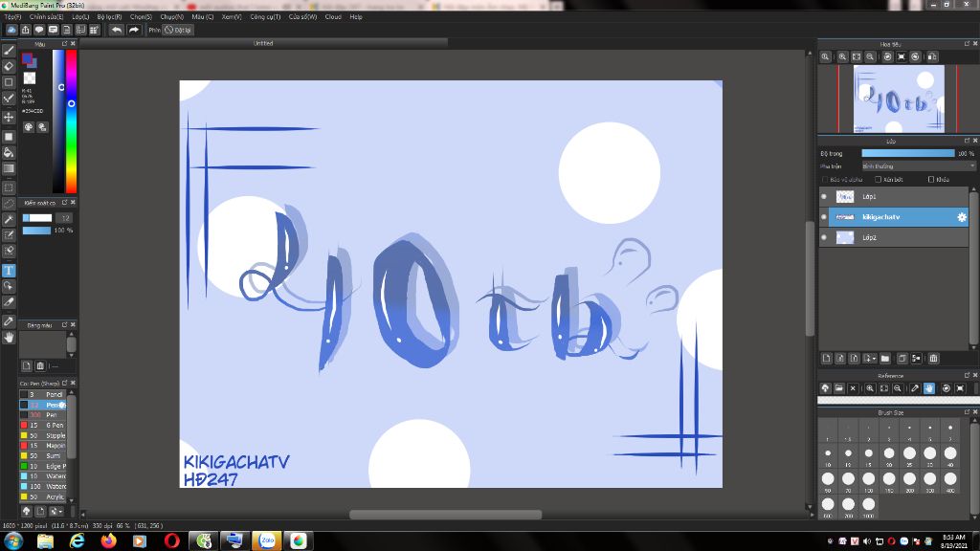
Task: Toggle the Phím snap button in toolbar
Action: pos(154,30)
